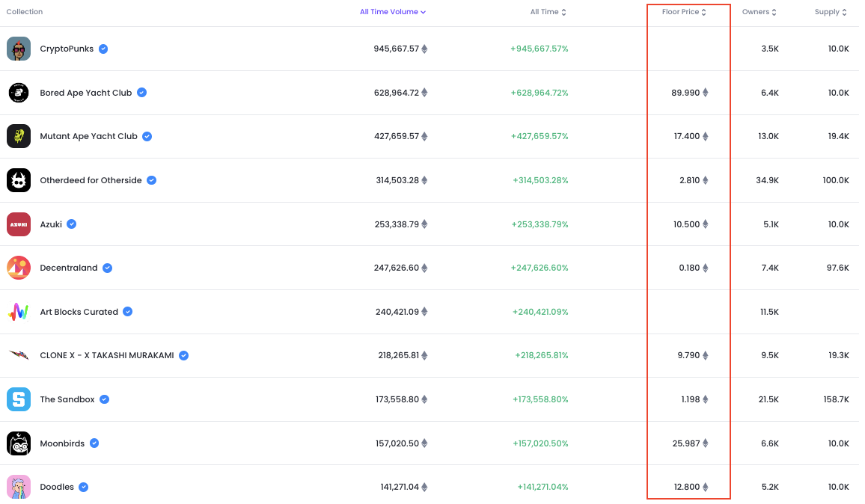Click the ETH icon beside CryptoPunks volume
The width and height of the screenshot is (865, 504).
424,49
